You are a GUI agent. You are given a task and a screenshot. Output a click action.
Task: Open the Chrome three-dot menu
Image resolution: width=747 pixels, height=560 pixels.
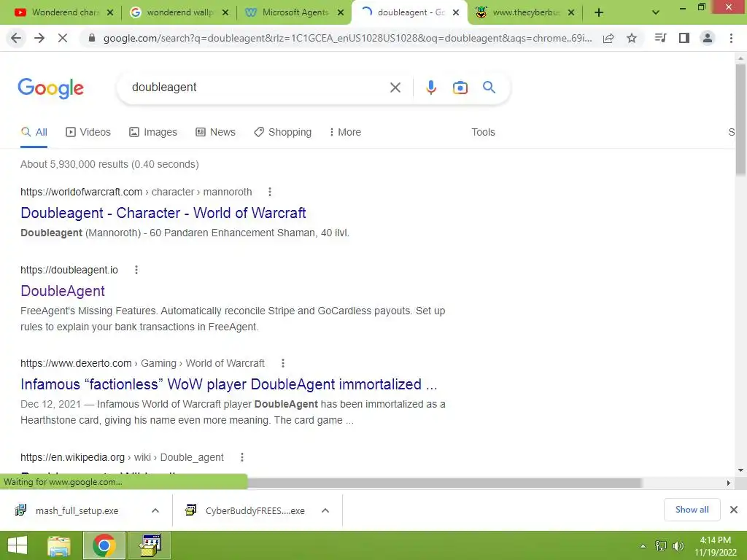point(731,38)
